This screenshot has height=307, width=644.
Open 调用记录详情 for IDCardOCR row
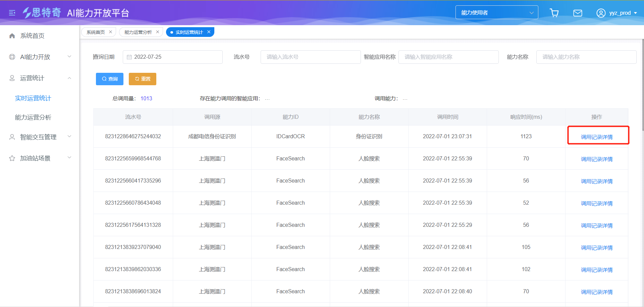597,137
